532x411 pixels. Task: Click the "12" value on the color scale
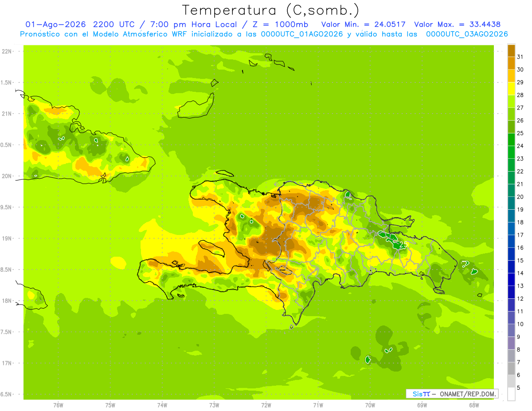pyautogui.click(x=520, y=298)
